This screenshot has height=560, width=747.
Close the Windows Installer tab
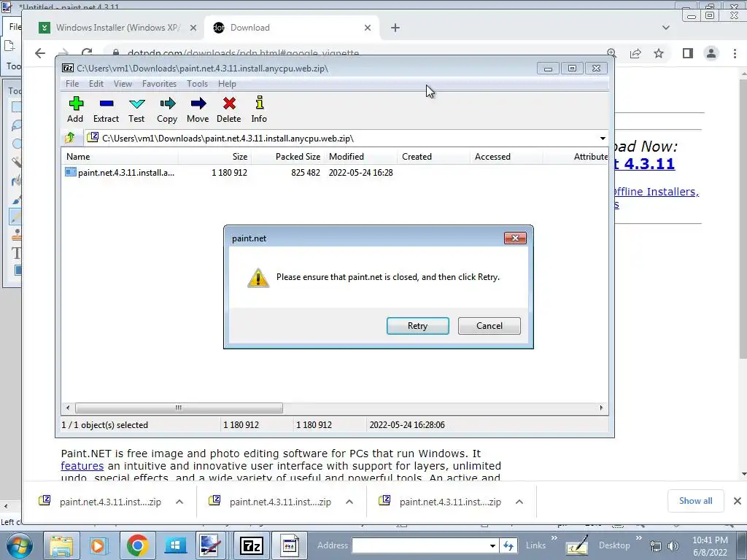193,28
